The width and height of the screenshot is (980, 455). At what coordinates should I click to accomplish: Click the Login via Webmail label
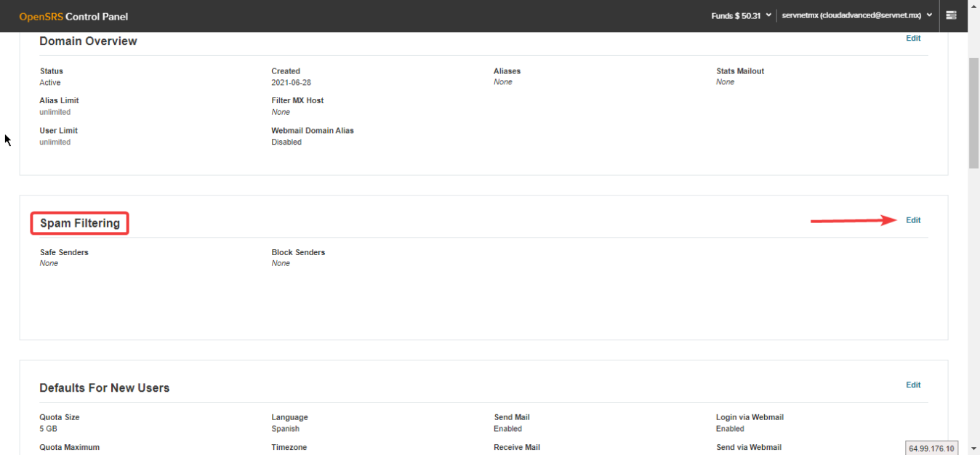(x=750, y=417)
